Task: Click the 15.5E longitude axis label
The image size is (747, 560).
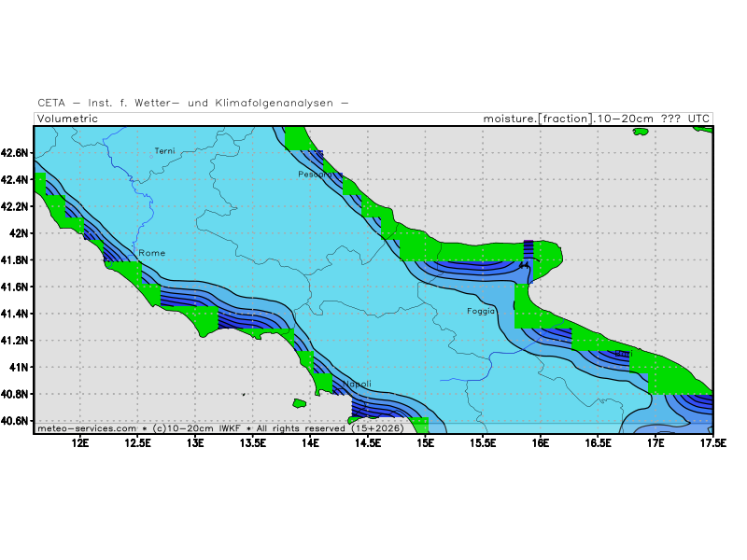Action: coord(483,443)
